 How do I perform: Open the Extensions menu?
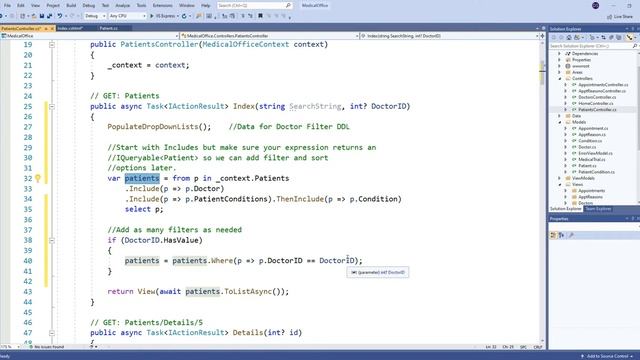pyautogui.click(x=162, y=6)
